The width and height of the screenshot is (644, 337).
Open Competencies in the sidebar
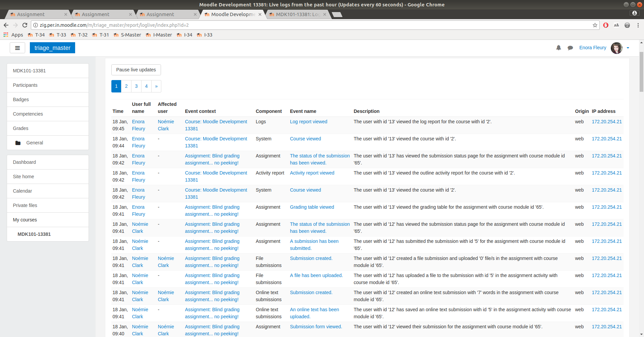48,114
